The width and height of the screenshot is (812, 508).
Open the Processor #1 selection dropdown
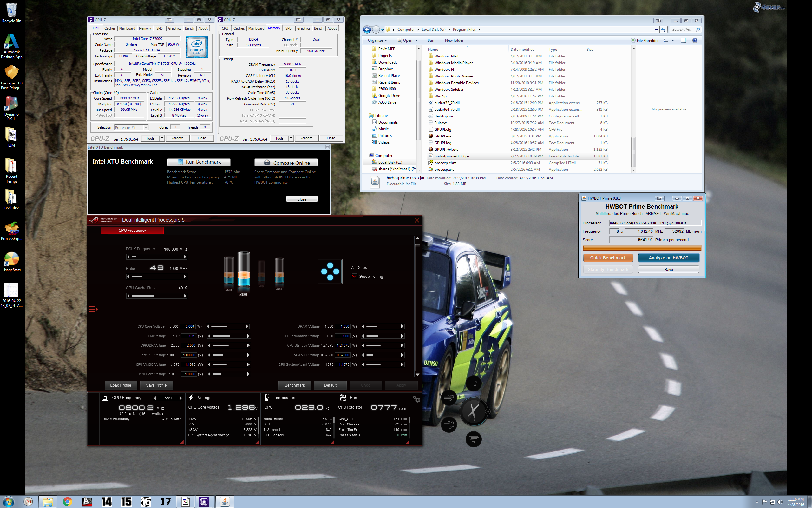(131, 128)
